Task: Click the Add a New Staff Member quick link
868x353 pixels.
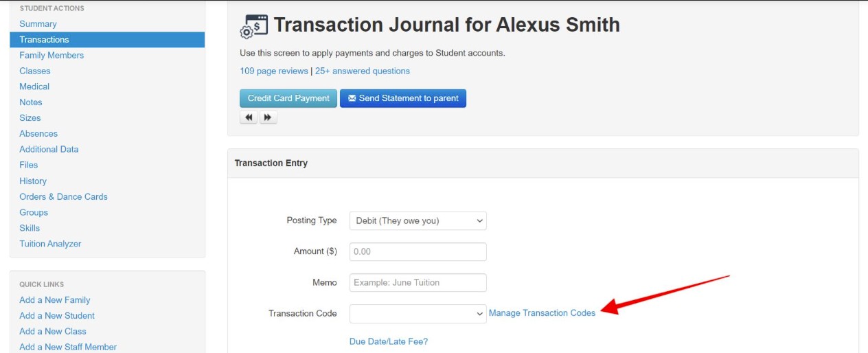Action: [x=68, y=347]
